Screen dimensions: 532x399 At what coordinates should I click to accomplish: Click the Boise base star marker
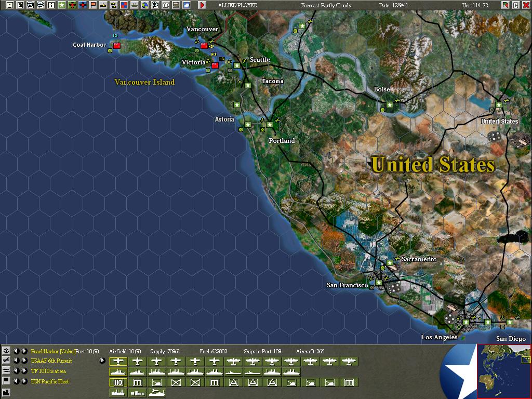coord(390,105)
